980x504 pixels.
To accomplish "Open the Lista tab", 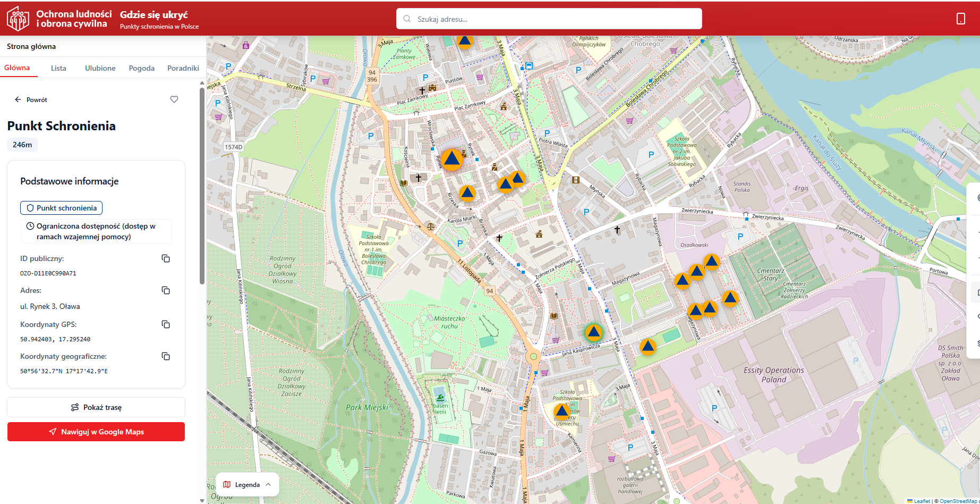I will point(58,68).
